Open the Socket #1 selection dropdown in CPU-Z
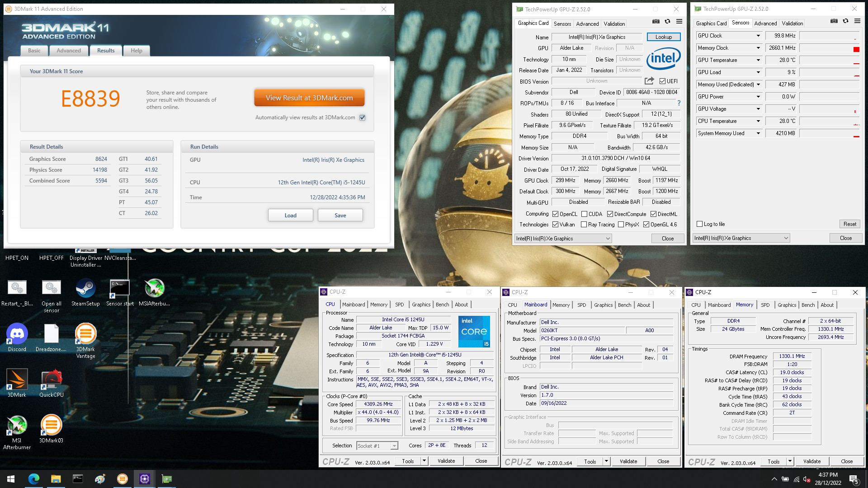The width and height of the screenshot is (868, 488). click(377, 446)
